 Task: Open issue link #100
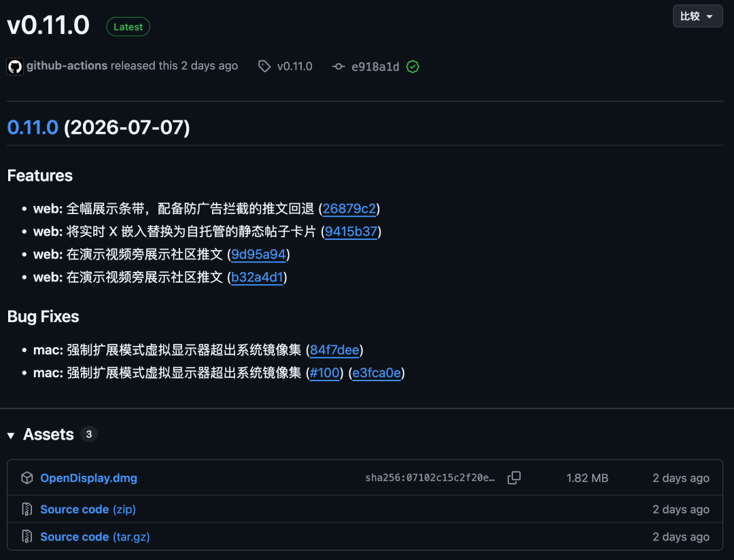point(324,372)
